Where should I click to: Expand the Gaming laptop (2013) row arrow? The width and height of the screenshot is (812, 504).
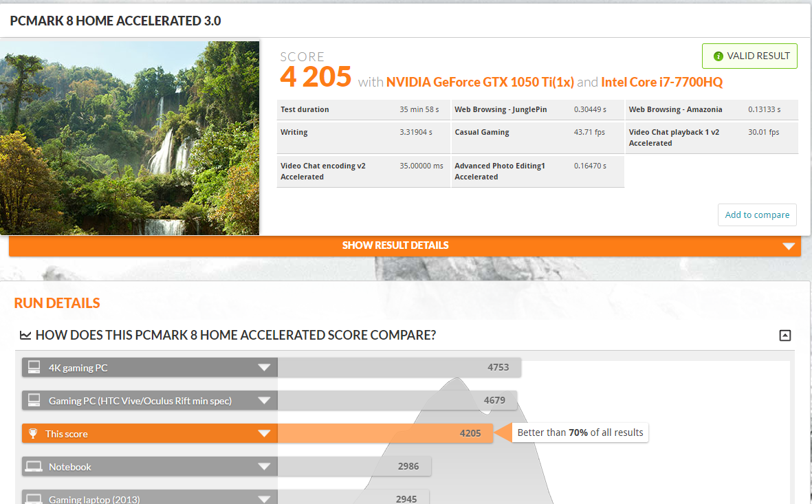(264, 499)
